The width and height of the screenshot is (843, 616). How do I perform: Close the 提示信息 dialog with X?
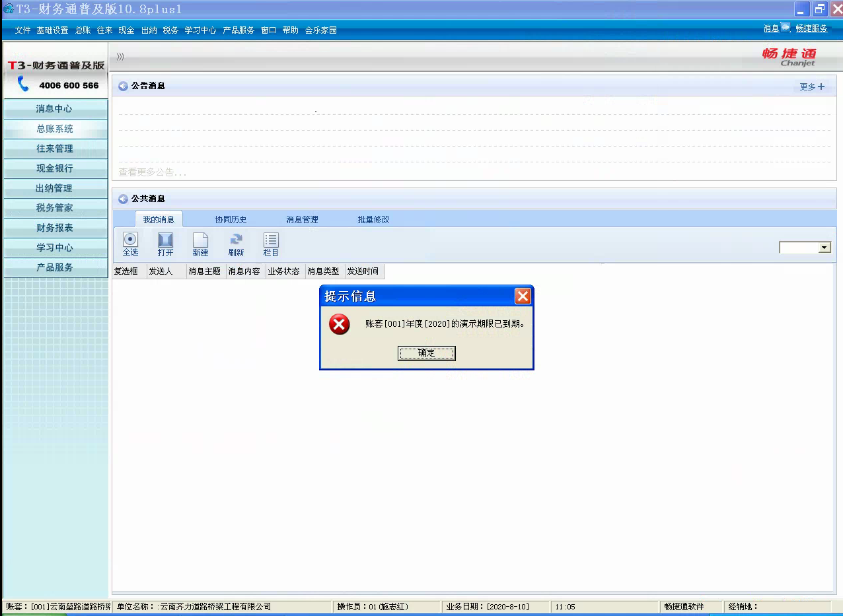(523, 296)
